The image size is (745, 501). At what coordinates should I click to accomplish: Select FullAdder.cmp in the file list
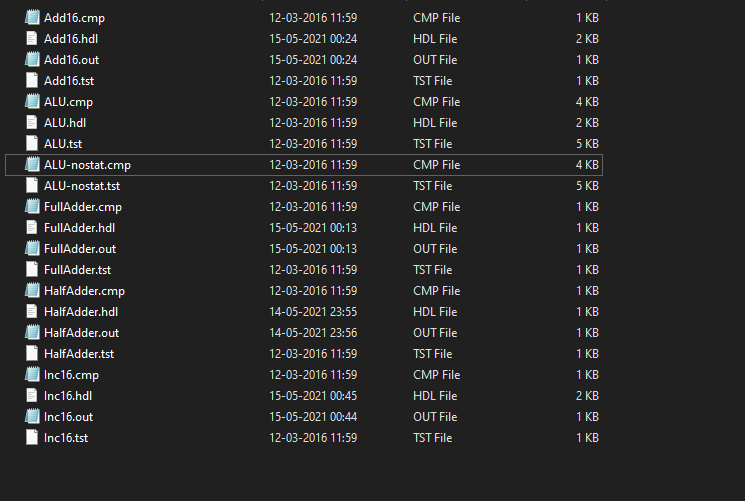pos(83,207)
